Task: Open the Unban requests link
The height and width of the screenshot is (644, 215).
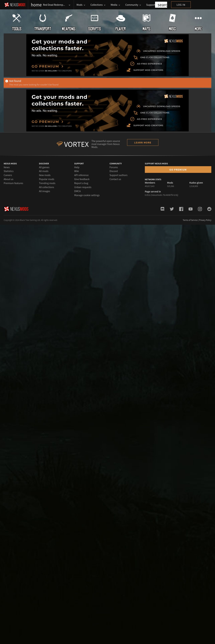Action: coord(83,187)
